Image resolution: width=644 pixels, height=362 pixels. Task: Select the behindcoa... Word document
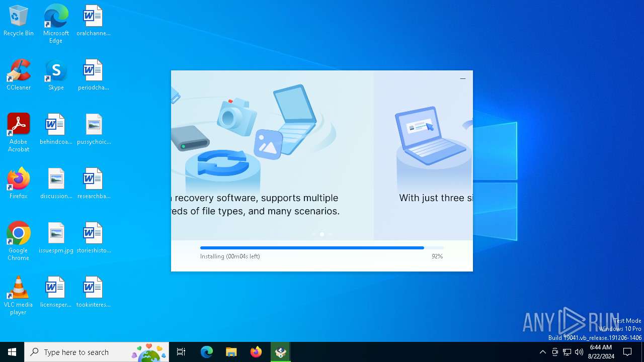coord(56,130)
